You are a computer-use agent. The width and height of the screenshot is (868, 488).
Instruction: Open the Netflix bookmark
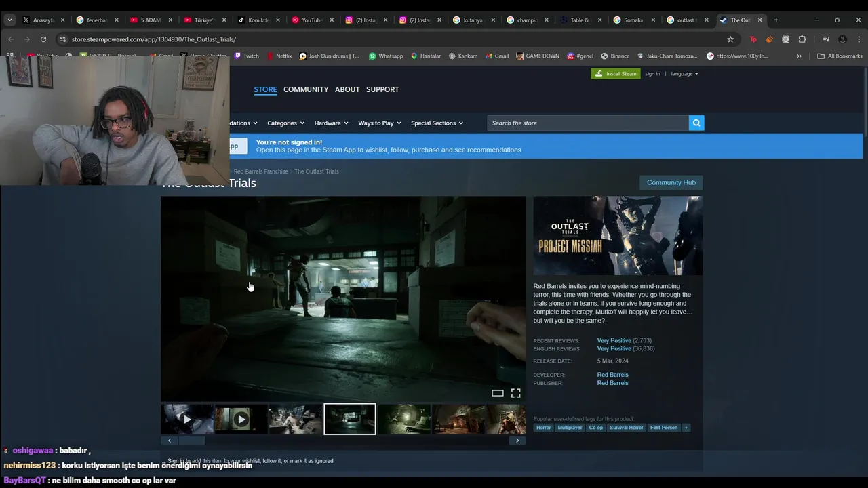(279, 56)
